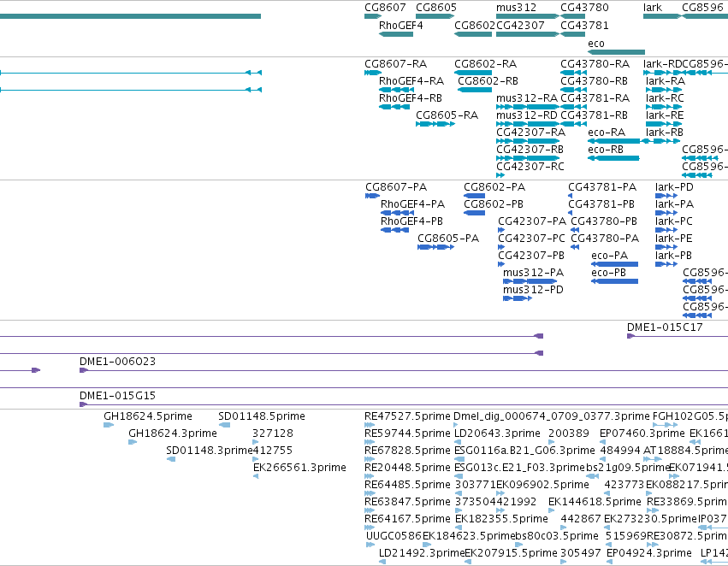
Task: Click the CG43781-PA protein feature
Action: click(x=570, y=196)
